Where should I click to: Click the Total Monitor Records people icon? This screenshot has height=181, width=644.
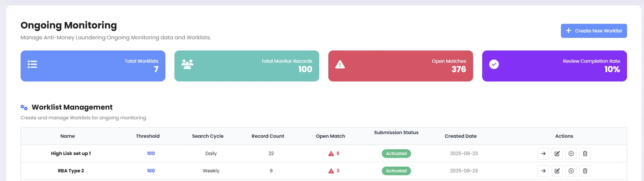187,65
